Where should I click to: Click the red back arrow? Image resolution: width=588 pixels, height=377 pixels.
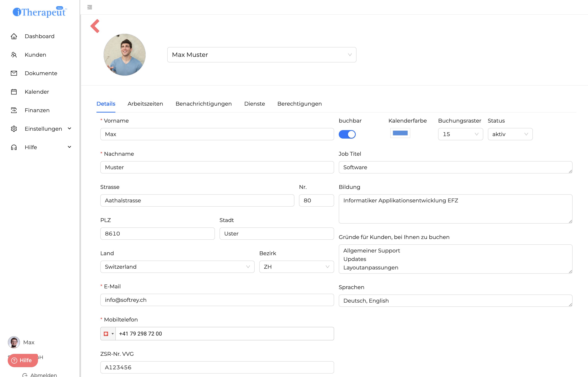tap(95, 26)
